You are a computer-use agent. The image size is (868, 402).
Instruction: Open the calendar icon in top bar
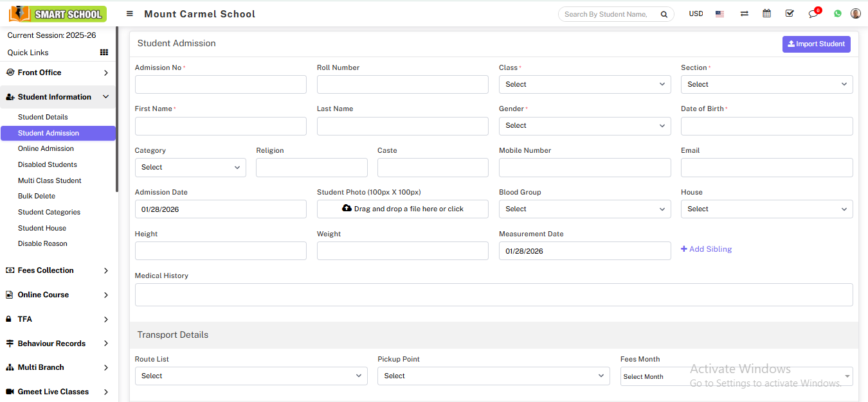click(x=766, y=13)
